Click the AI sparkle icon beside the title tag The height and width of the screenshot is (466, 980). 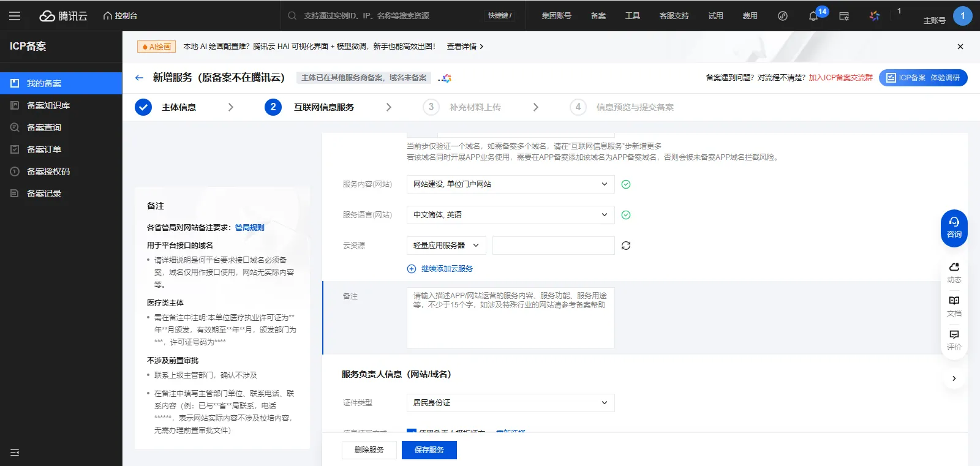click(x=445, y=78)
